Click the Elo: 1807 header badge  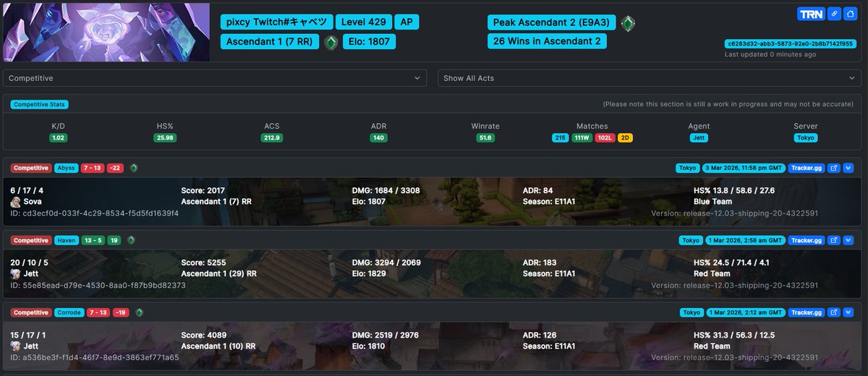point(369,41)
